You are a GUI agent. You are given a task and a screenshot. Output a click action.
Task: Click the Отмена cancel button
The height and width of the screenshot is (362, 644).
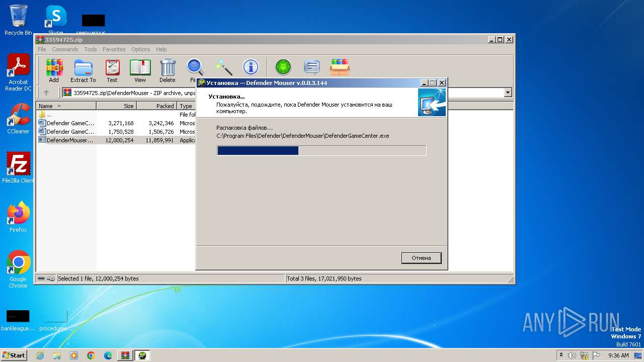click(x=422, y=258)
